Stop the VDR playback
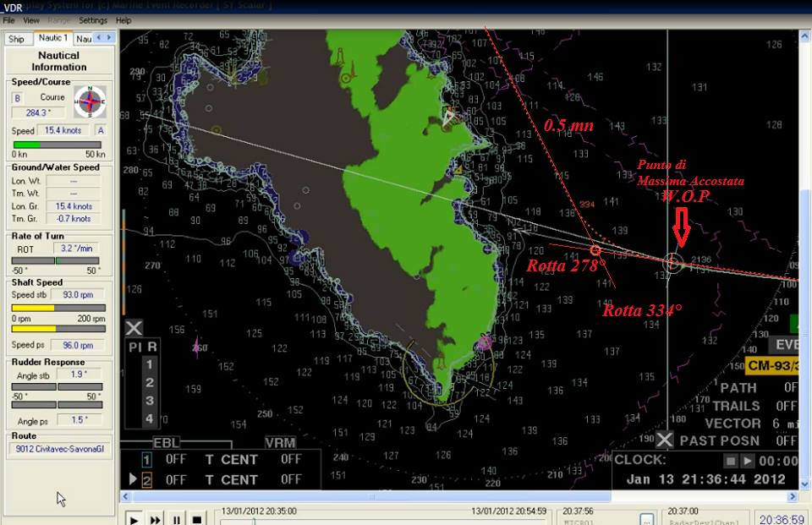The height and width of the screenshot is (525, 812). (x=197, y=518)
